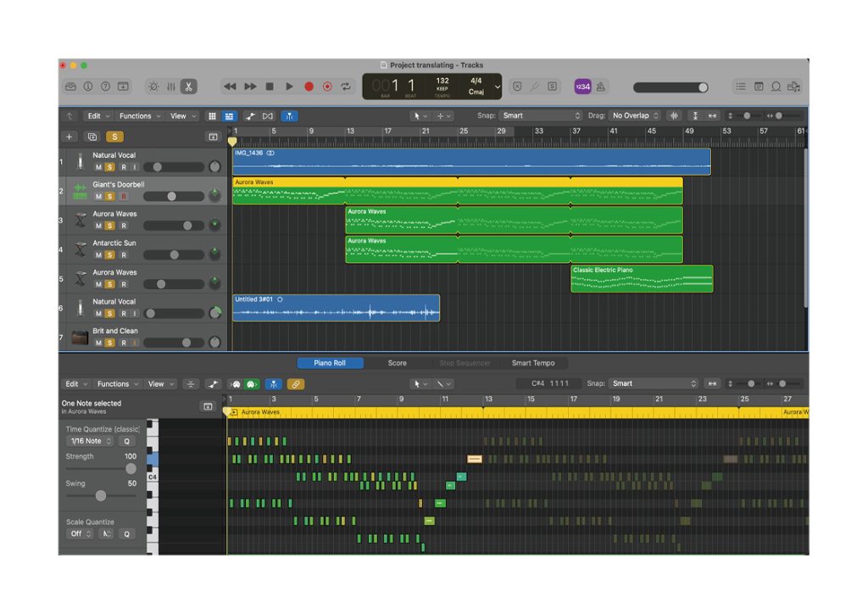Click the 132 tempo value in LCD
Screen dimensions: 868x614
coord(442,81)
